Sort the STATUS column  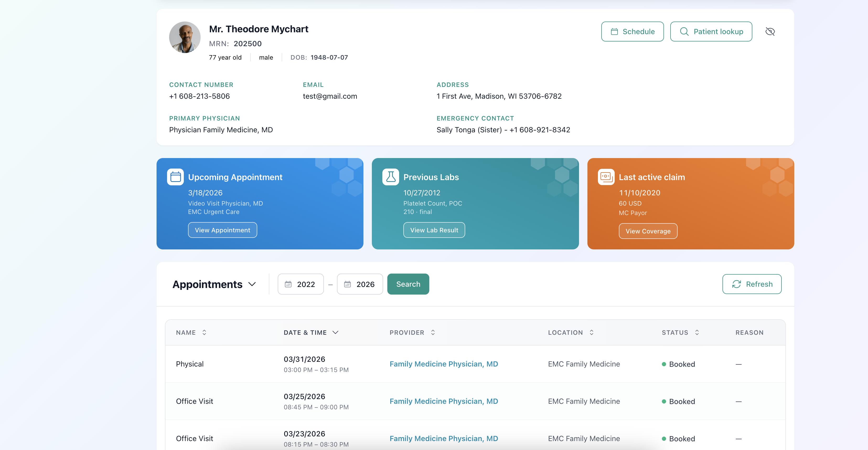click(x=697, y=332)
